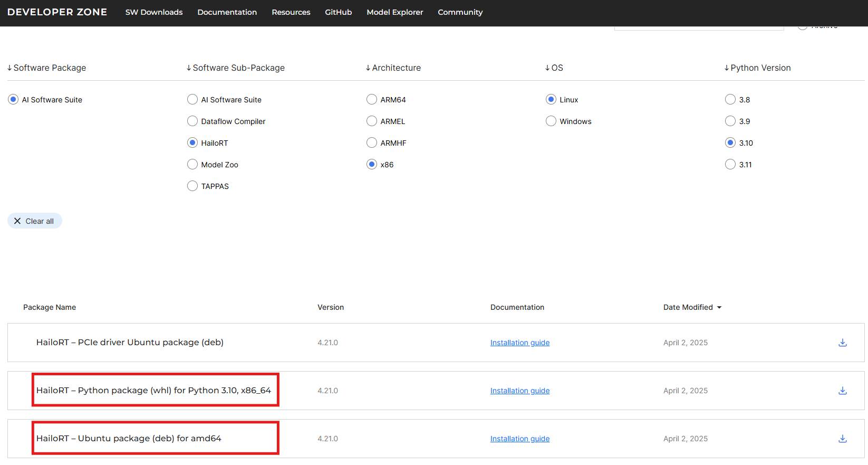Go to the DEVELOPER ZONE home logo
This screenshot has width=868, height=465.
[57, 12]
